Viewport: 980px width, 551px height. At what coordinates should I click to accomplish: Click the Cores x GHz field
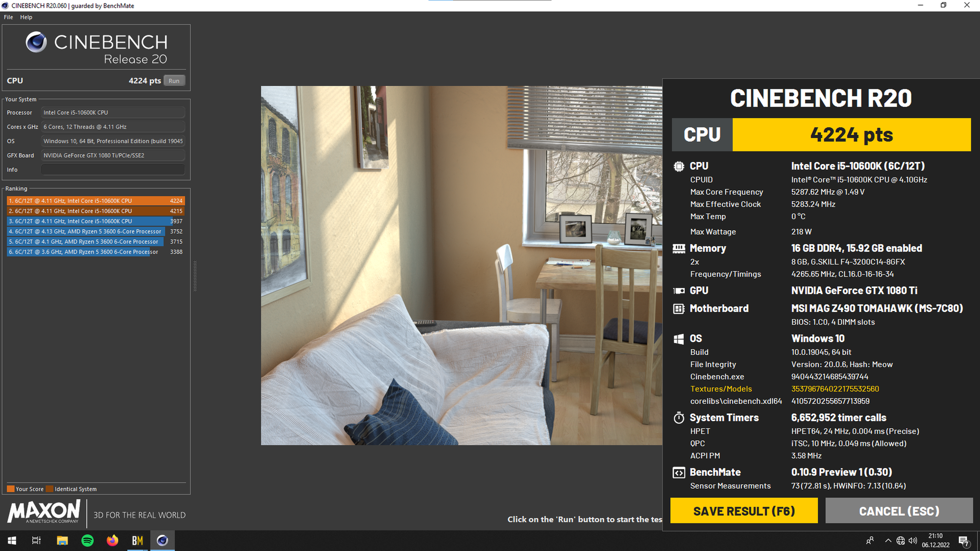coord(113,127)
